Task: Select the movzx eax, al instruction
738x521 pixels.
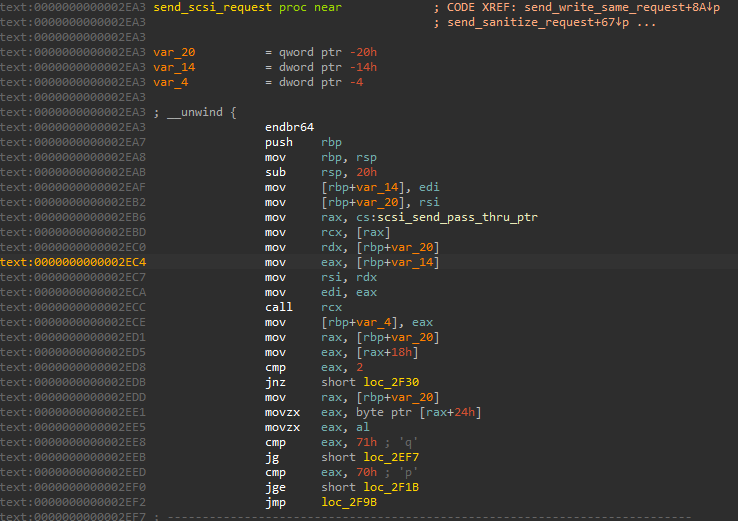Action: coord(317,427)
